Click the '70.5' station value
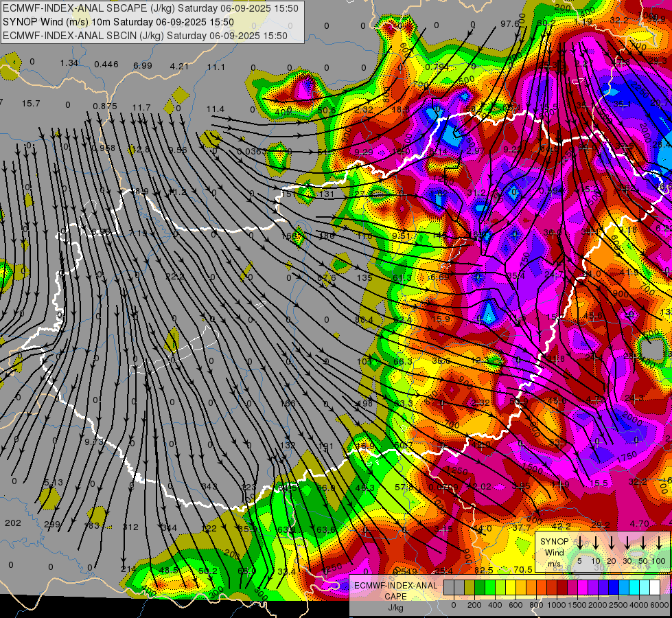This screenshot has height=618, width=672. [x=523, y=569]
